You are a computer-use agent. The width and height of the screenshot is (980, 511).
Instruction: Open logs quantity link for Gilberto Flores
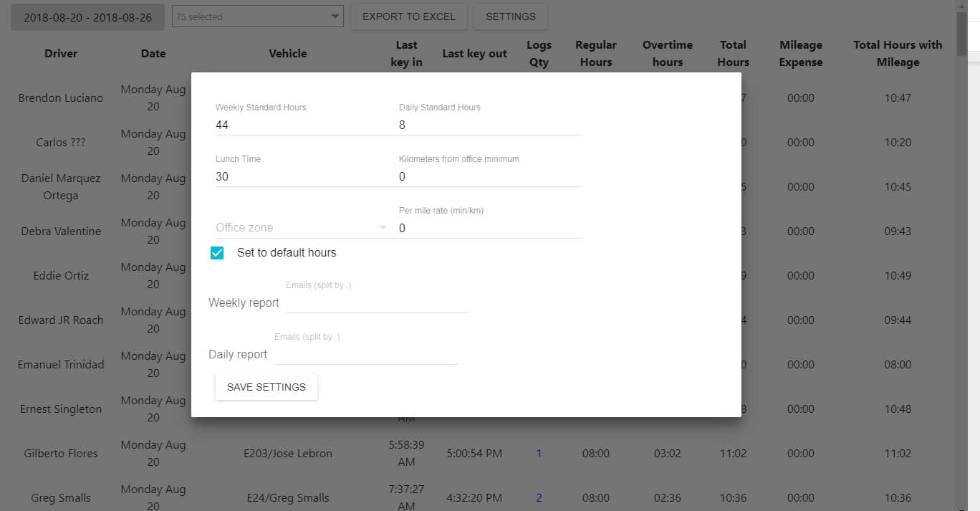point(539,454)
